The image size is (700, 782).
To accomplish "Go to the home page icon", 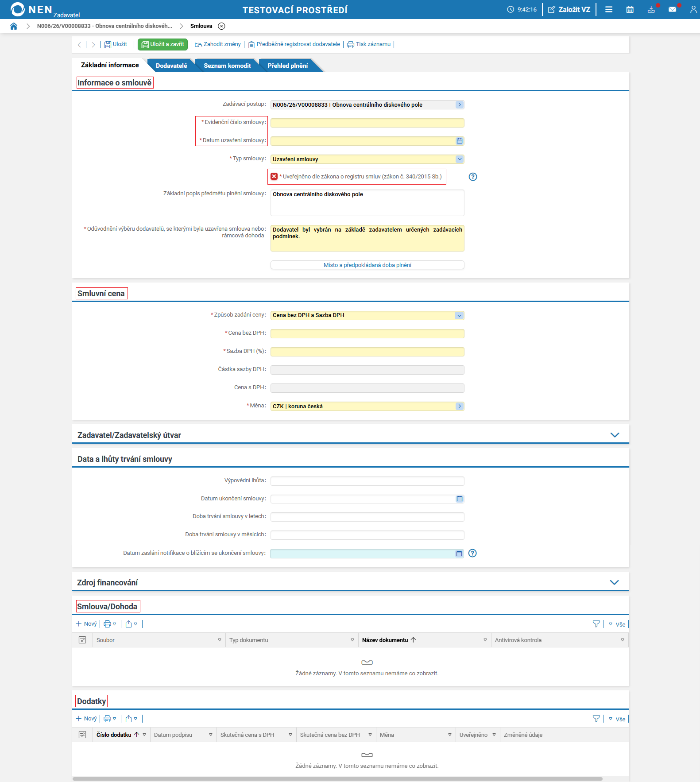I will tap(14, 26).
